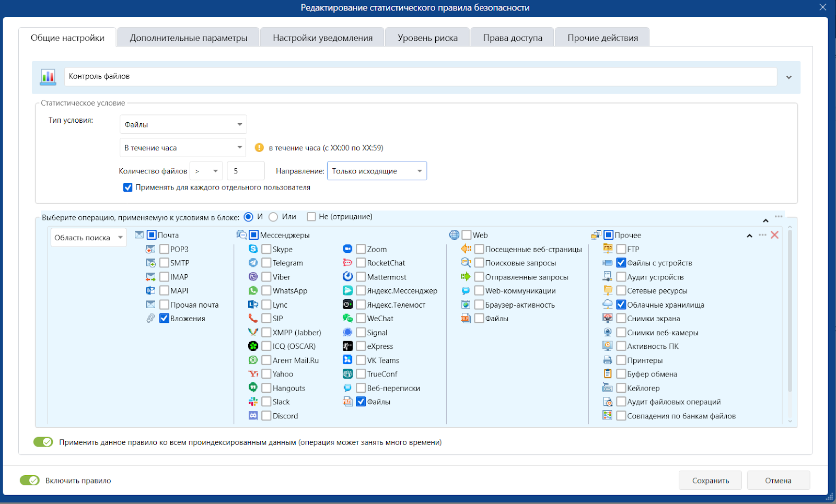The image size is (836, 504).
Task: Click the Signal icon
Action: point(347,332)
